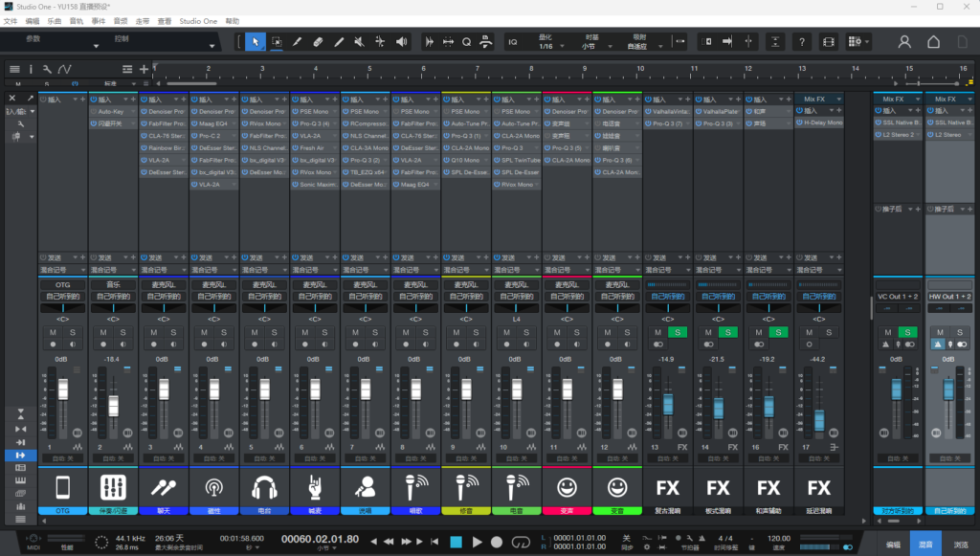The width and height of the screenshot is (980, 556).
Task: Select the Range tool
Action: (277, 42)
